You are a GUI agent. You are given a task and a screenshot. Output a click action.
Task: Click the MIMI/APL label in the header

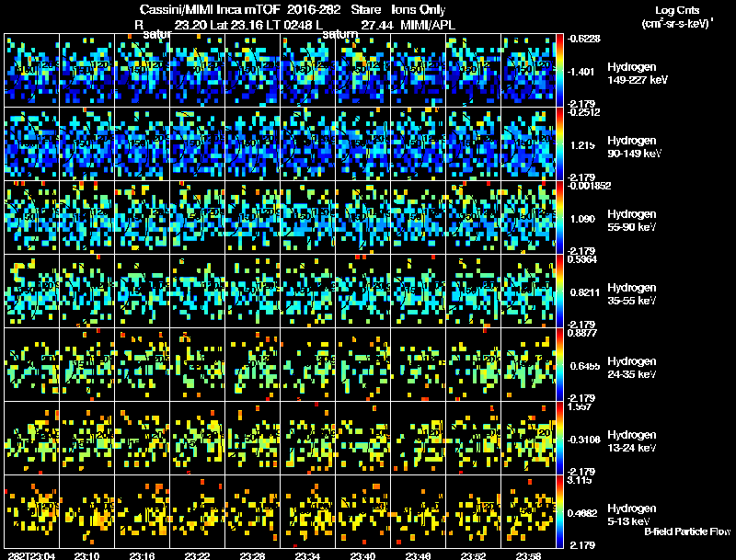428,25
